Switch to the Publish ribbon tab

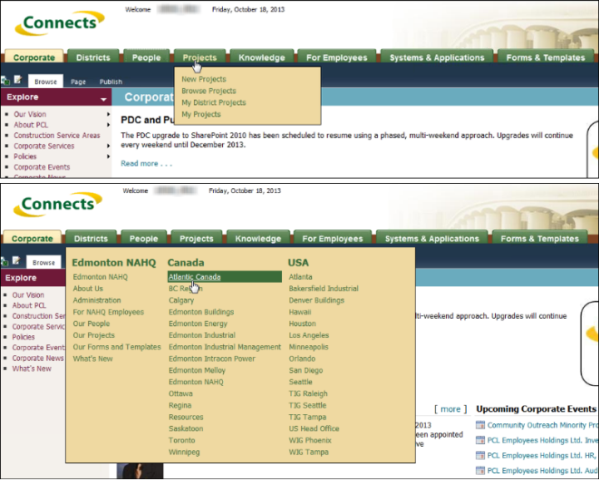point(111,81)
